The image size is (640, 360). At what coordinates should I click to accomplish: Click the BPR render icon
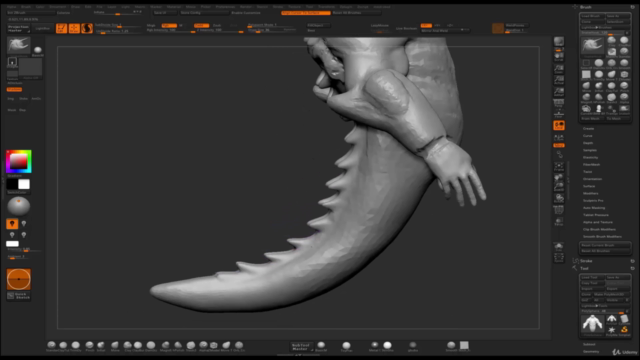click(559, 41)
